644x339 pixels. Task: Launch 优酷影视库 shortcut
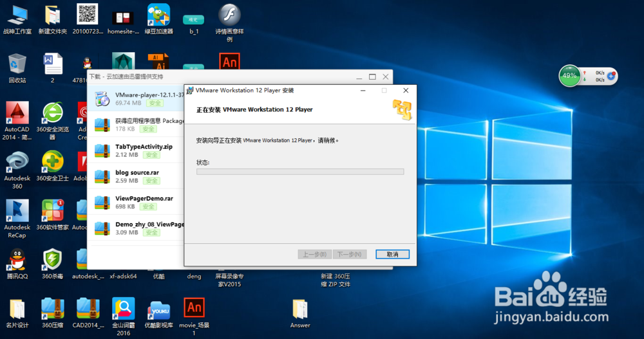coord(158,313)
